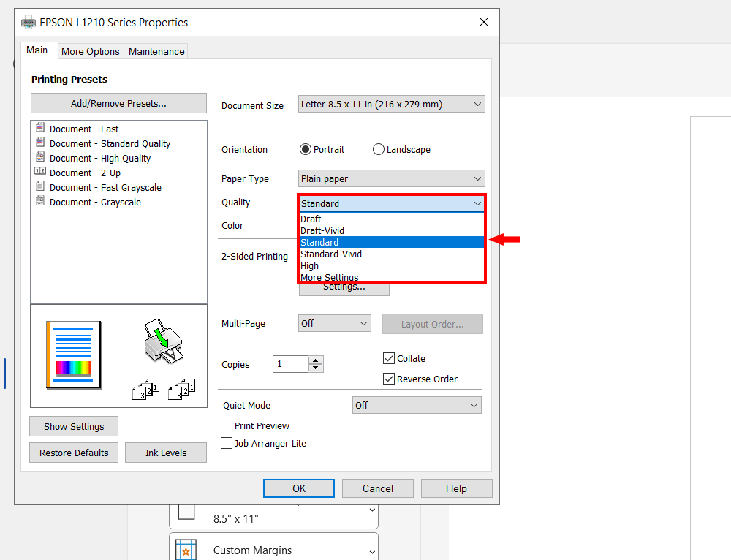Click the Document - Grayscale preset icon

pyautogui.click(x=40, y=201)
